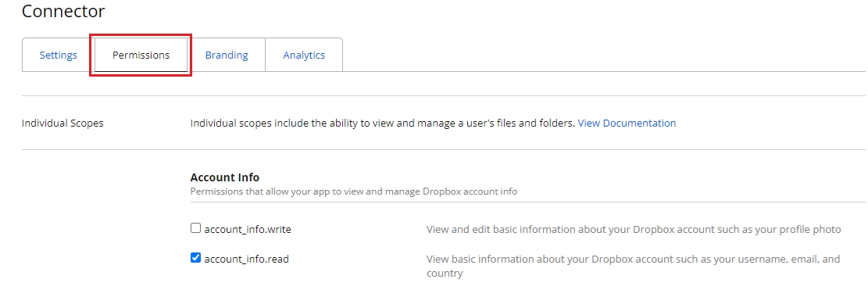Switch to the Settings tab
The height and width of the screenshot is (290, 868).
click(x=58, y=55)
